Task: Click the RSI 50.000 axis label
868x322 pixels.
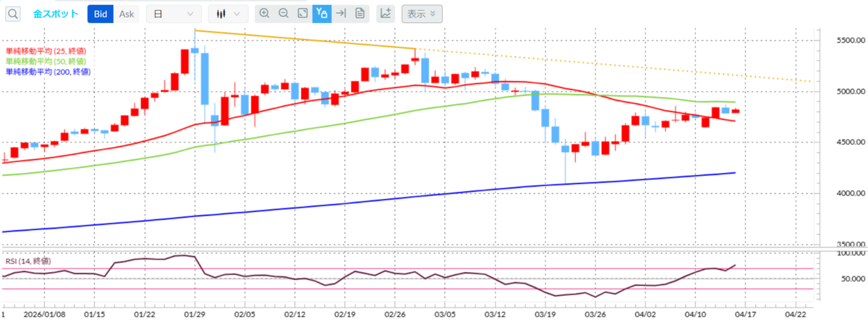Action: coord(853,279)
